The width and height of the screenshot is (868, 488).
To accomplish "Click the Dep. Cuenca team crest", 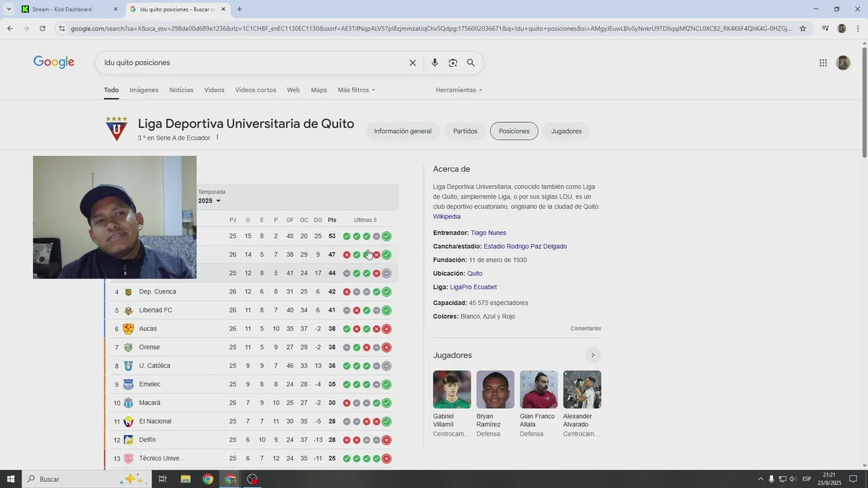I will pos(128,291).
